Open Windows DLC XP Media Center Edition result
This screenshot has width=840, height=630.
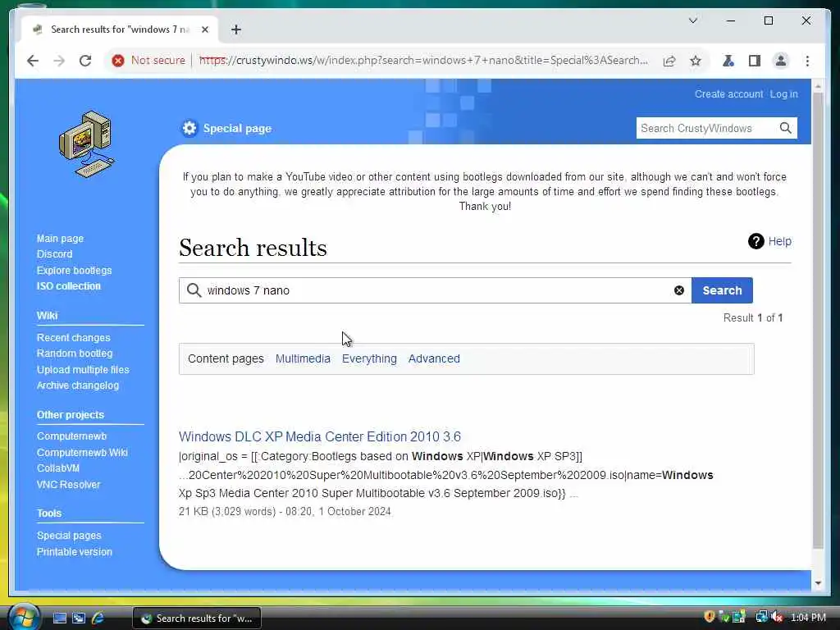[x=320, y=436]
